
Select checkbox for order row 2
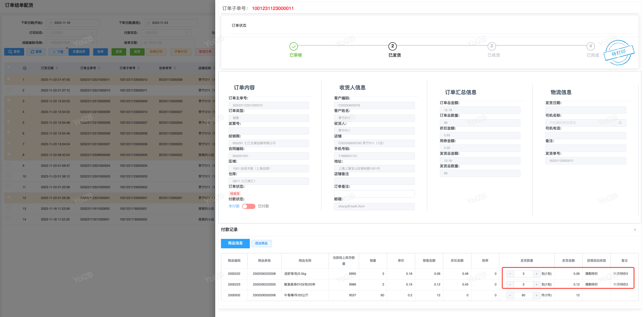click(x=9, y=89)
